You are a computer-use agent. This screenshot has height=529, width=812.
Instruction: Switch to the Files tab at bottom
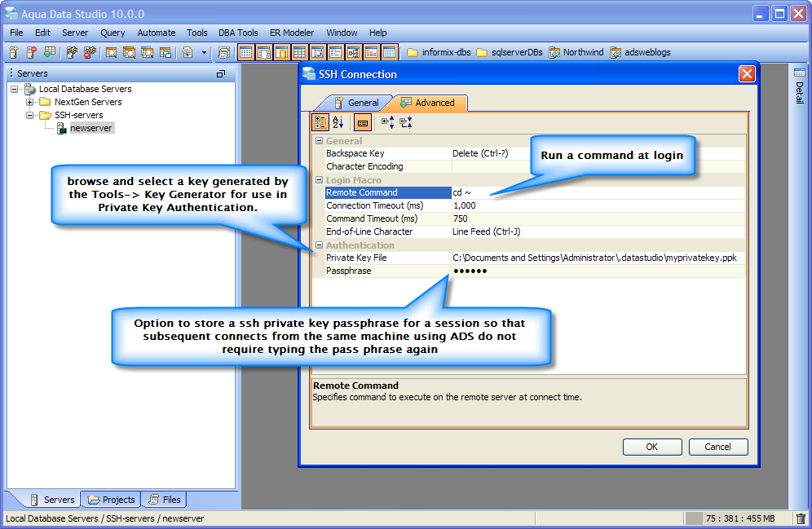coord(165,500)
